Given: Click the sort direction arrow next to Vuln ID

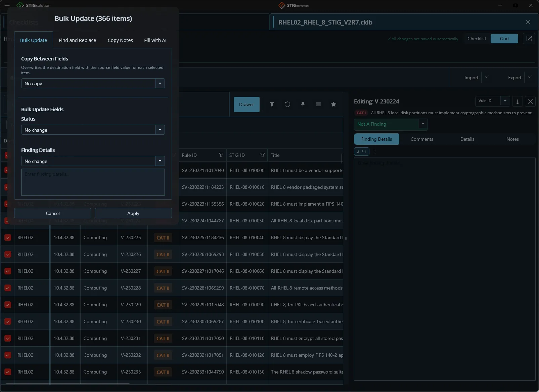Looking at the screenshot, I should (518, 101).
